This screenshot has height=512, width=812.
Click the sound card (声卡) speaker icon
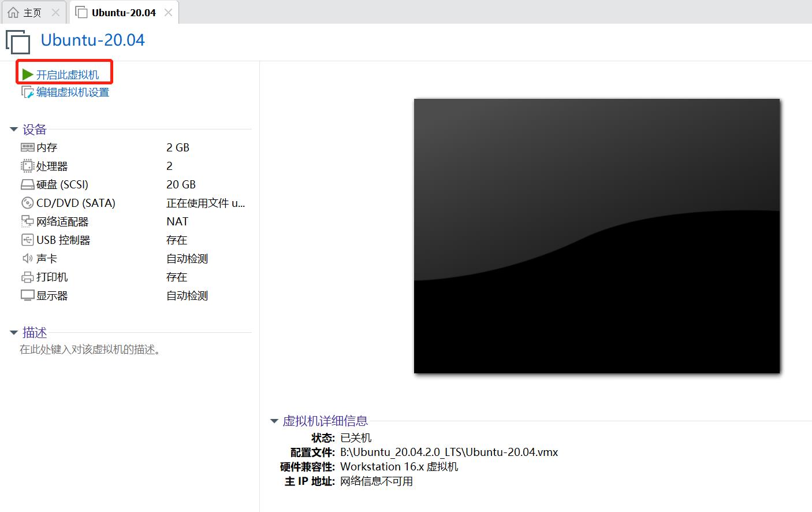(x=27, y=258)
